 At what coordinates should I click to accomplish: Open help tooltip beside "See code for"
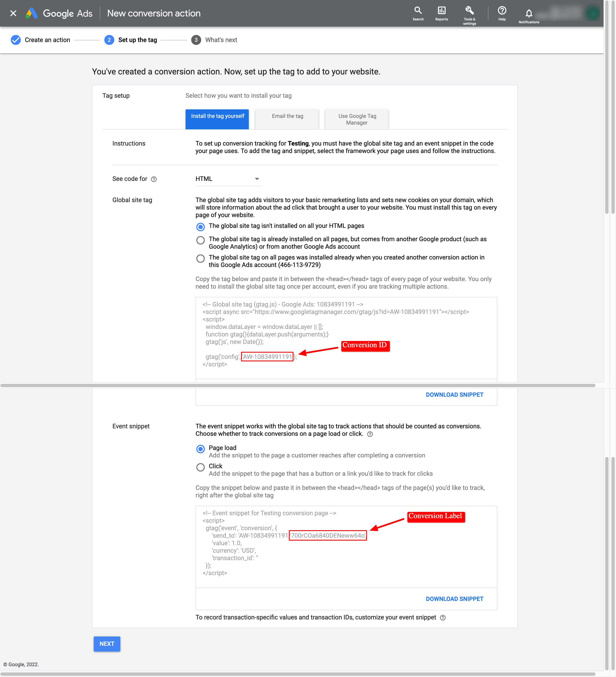click(x=154, y=179)
